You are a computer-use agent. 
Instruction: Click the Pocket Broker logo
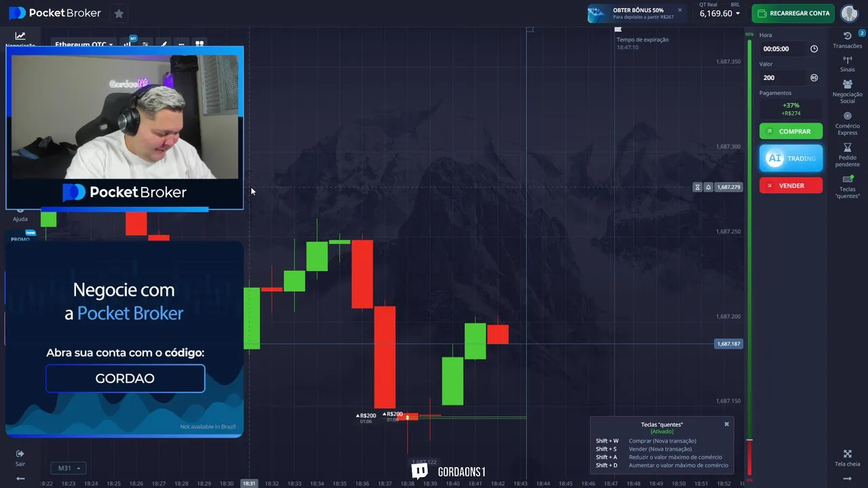[55, 13]
